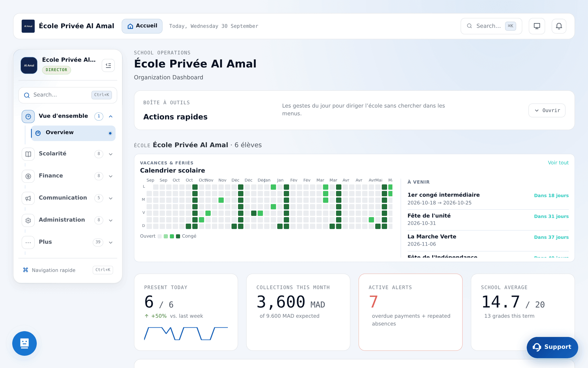Screen dimensions: 588x368
Task: Open the Finance menu label
Action: 51,176
